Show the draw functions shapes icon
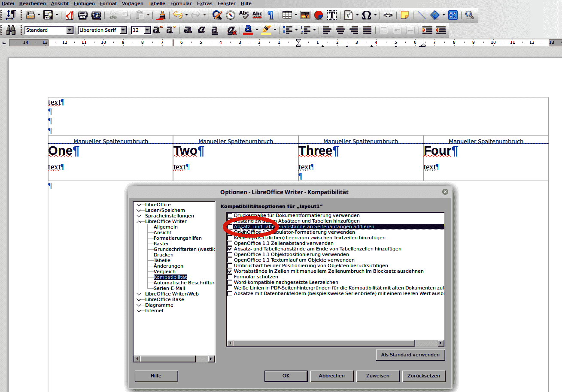 point(453,15)
